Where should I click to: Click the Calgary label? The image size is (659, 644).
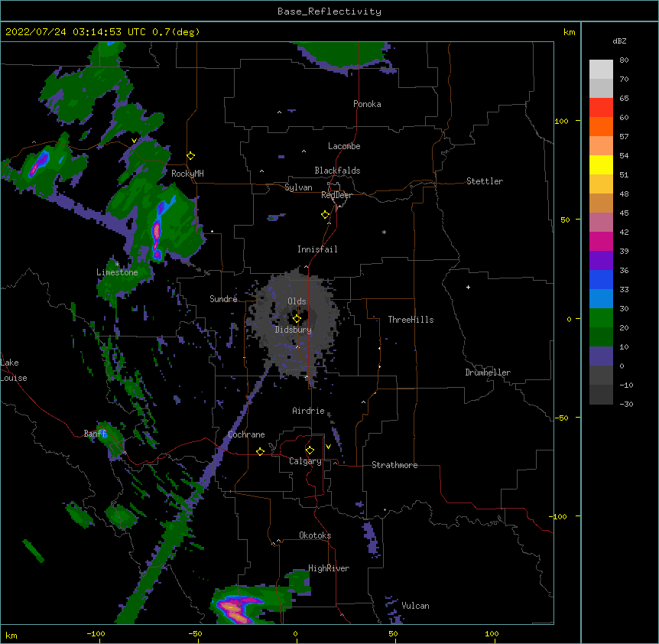pyautogui.click(x=305, y=461)
